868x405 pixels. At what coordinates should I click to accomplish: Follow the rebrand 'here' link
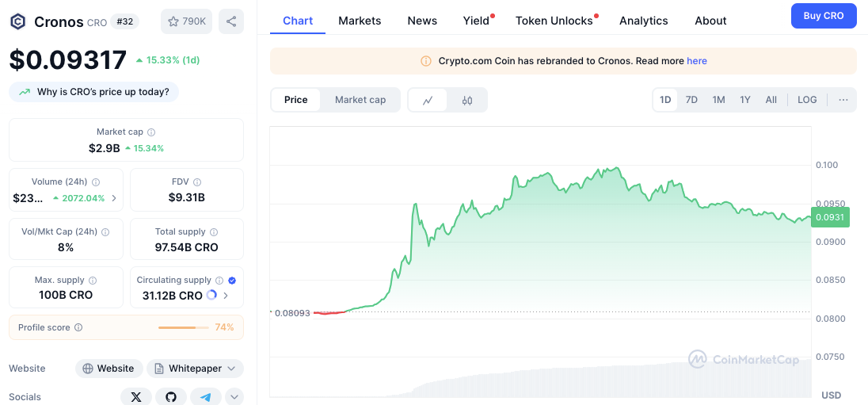click(x=697, y=61)
